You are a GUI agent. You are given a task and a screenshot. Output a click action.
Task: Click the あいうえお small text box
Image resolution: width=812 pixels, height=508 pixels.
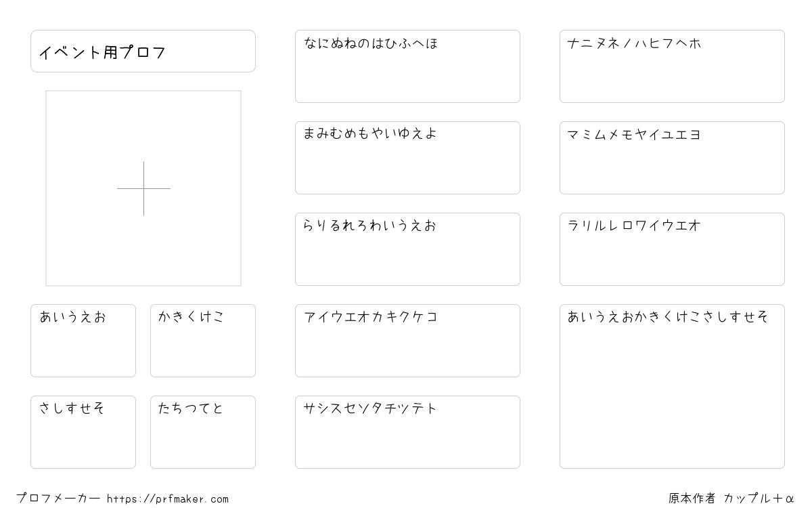tap(83, 341)
